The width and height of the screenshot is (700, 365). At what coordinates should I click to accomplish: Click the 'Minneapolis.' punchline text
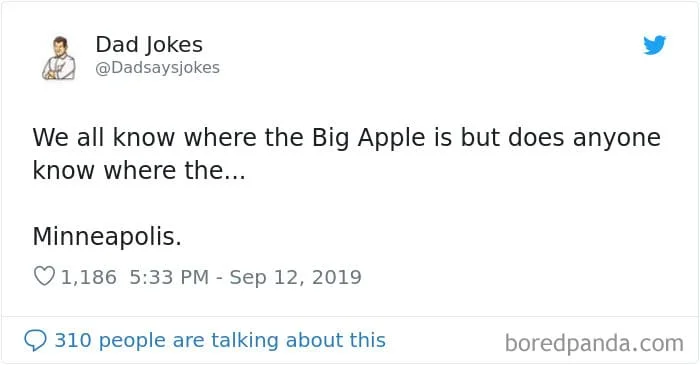tap(107, 236)
